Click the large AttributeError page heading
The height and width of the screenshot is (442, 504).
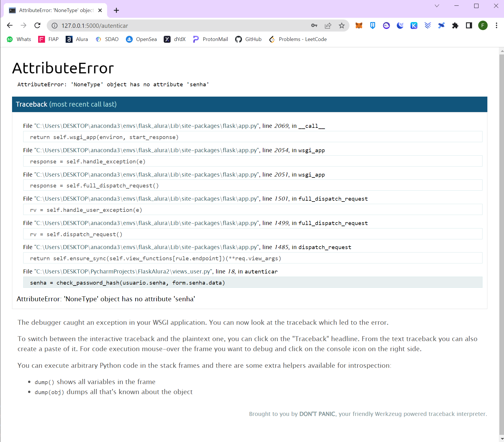pyautogui.click(x=63, y=68)
